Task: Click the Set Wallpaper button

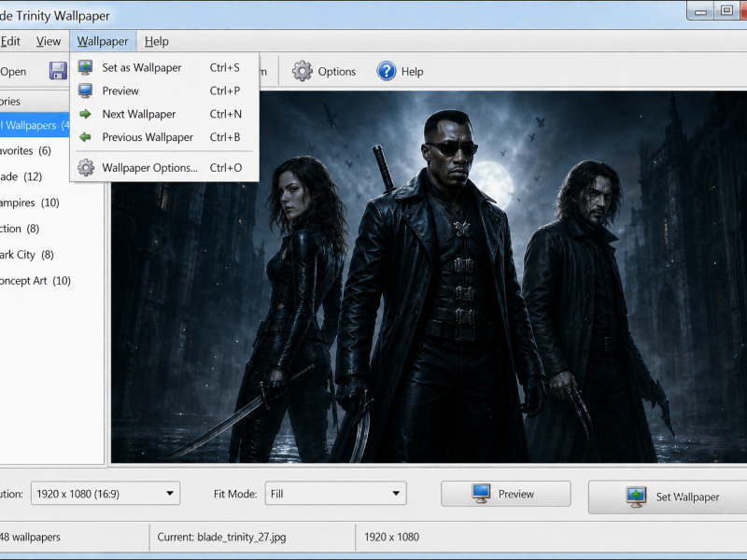Action: click(668, 497)
